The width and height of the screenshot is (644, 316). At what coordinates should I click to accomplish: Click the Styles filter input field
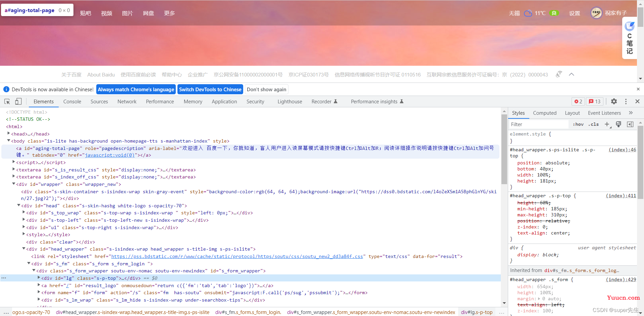539,124
